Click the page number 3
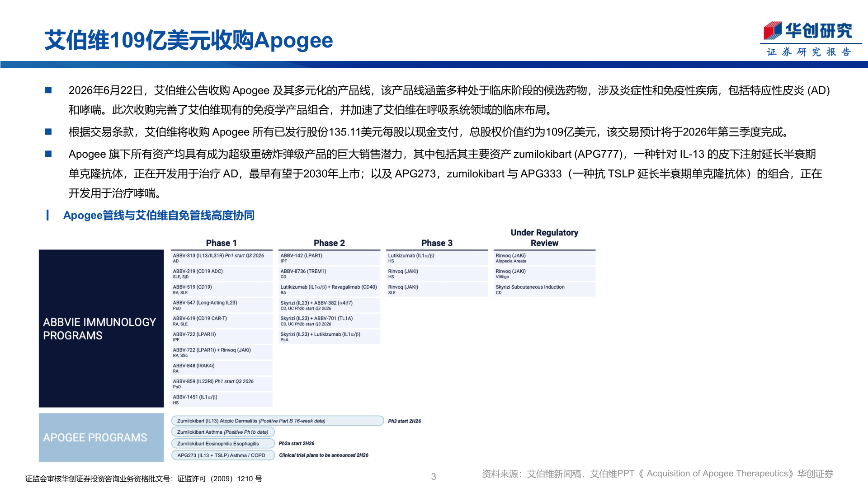 coord(434,476)
